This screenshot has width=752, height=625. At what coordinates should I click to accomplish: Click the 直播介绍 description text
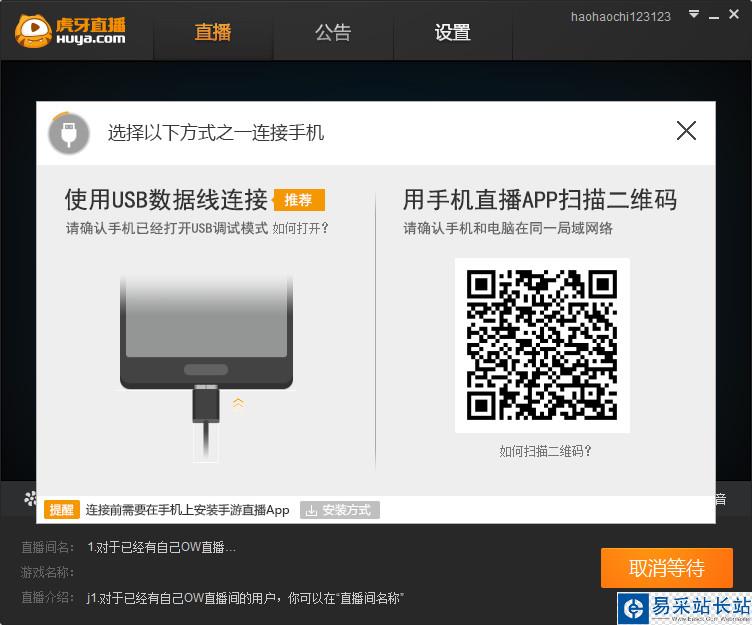pyautogui.click(x=245, y=598)
